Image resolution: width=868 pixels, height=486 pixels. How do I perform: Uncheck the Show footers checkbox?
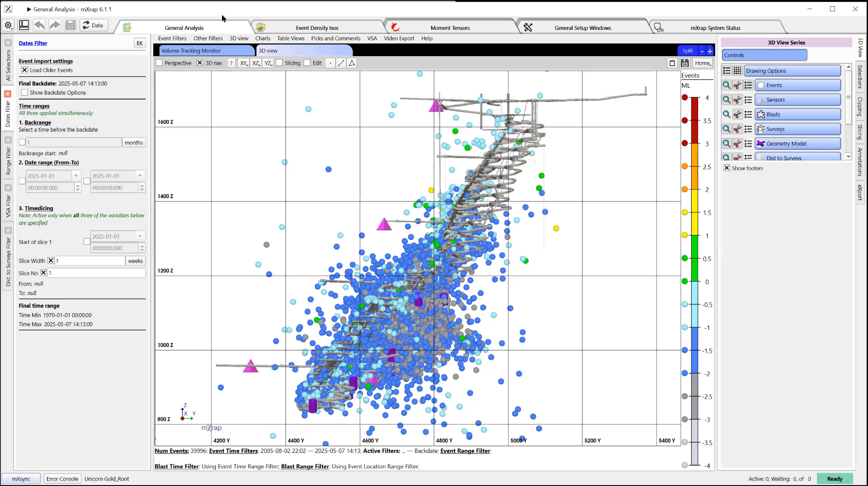[x=727, y=168]
